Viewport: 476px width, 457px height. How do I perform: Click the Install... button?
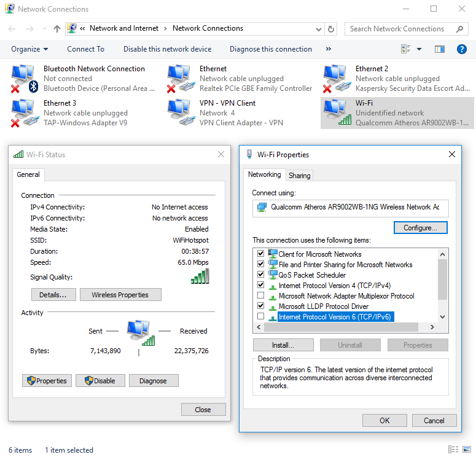click(283, 345)
